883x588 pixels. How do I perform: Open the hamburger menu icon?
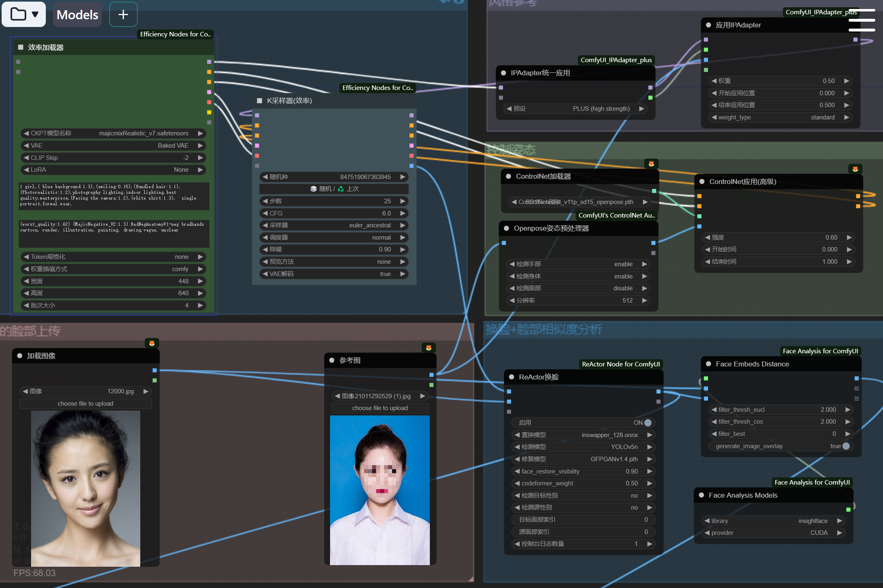861,20
